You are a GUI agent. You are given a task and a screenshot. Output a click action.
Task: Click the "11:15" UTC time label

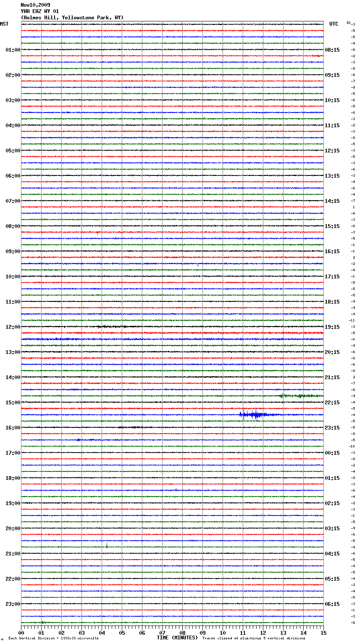(332, 126)
